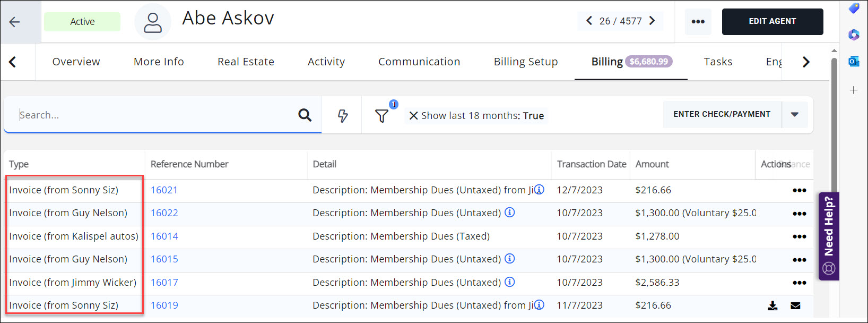This screenshot has height=323, width=868.
Task: Open the Communication tab
Action: (419, 62)
